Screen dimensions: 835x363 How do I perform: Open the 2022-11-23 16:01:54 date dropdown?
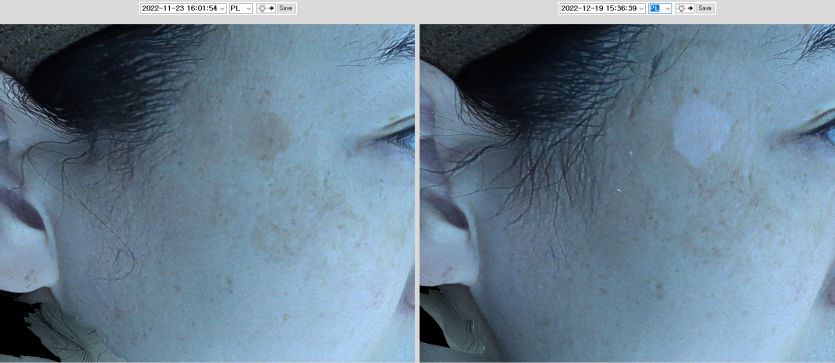(x=183, y=9)
